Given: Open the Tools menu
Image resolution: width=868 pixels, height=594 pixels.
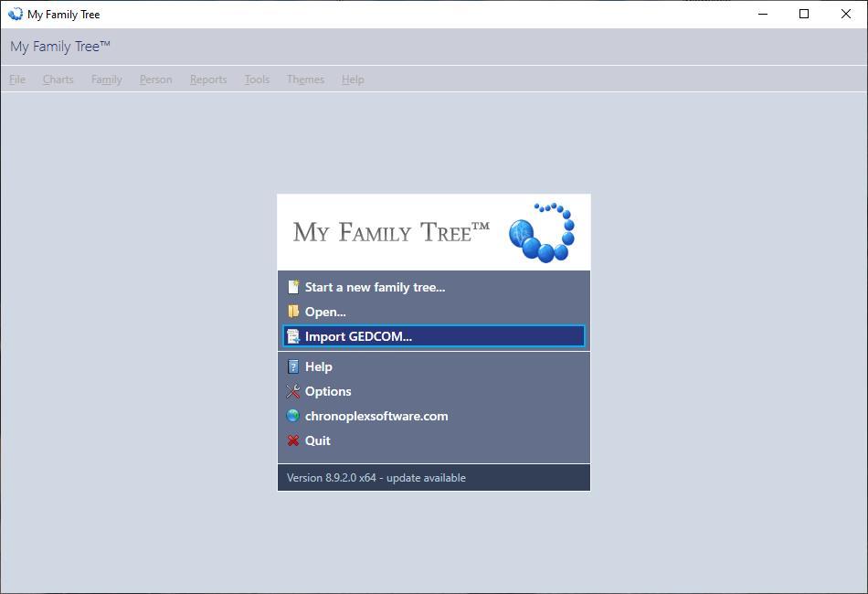Looking at the screenshot, I should [x=257, y=80].
